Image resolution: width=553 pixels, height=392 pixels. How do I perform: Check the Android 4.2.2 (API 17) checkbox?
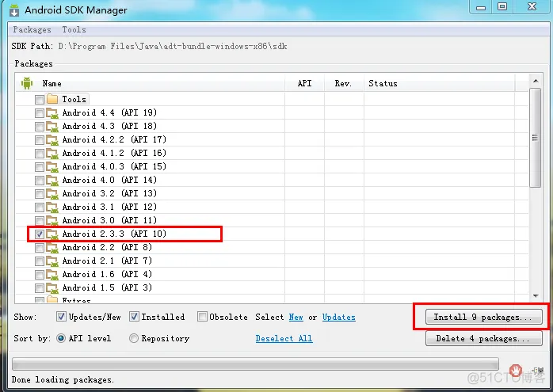pos(40,139)
